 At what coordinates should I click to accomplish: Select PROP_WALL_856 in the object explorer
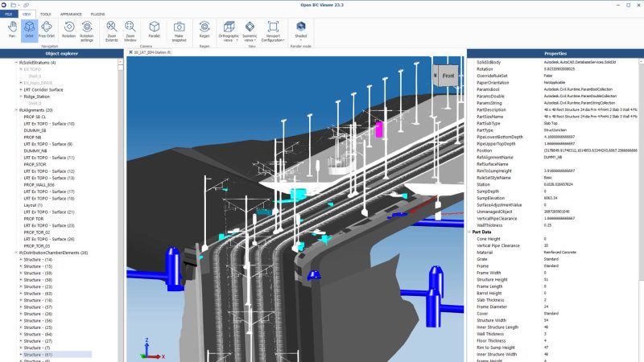pos(39,185)
